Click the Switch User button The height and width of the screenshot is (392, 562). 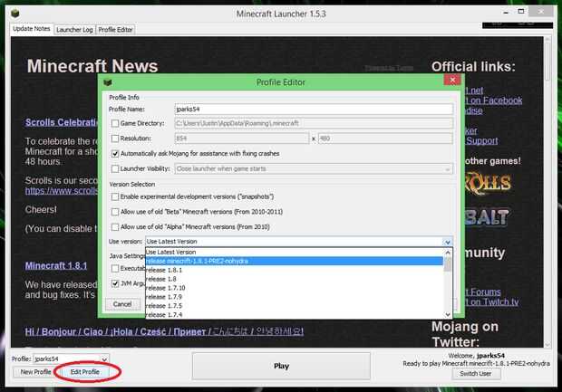(476, 374)
